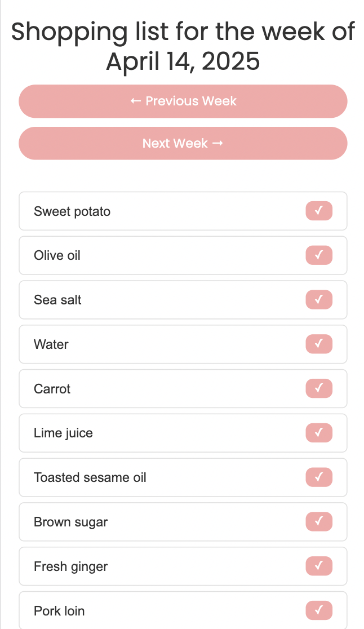Uncheck the Carrot item
This screenshot has height=629, width=364.
(319, 388)
